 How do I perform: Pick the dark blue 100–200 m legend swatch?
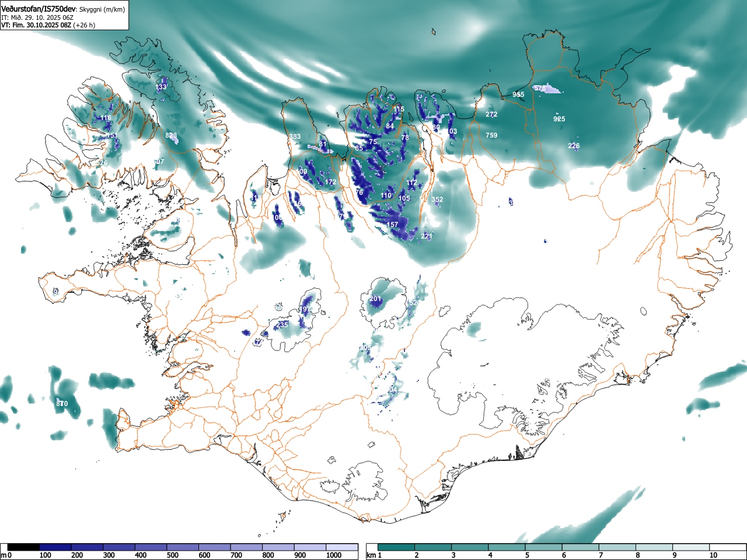[x=55, y=547]
